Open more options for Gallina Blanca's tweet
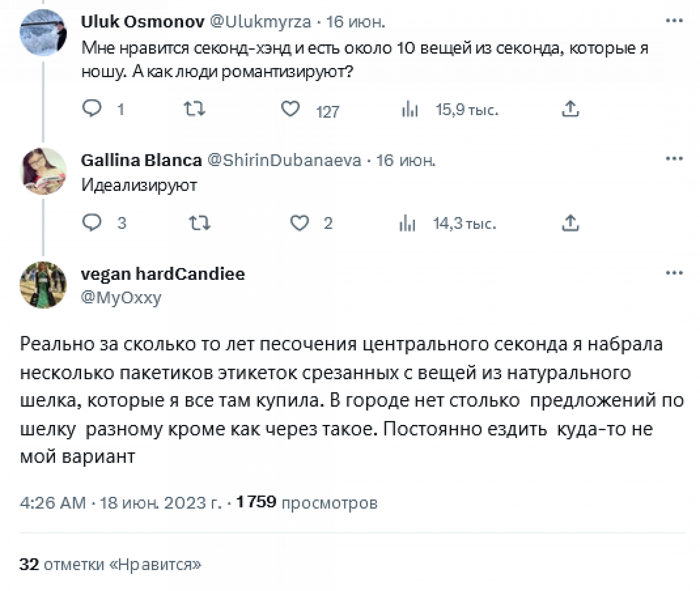Screen dimensions: 700x591 [x=674, y=159]
